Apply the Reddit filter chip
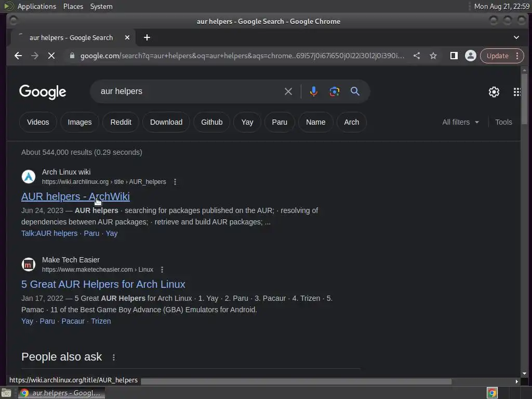 (121, 122)
